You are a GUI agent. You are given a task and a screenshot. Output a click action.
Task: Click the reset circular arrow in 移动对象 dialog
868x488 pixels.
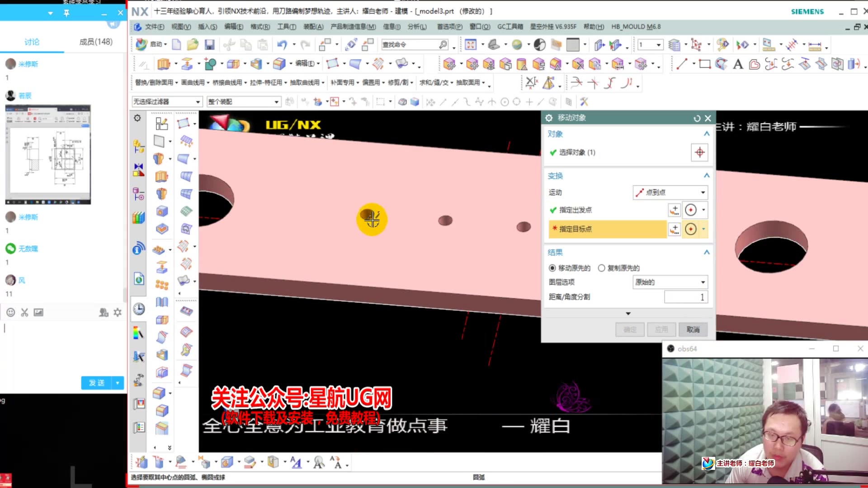697,118
